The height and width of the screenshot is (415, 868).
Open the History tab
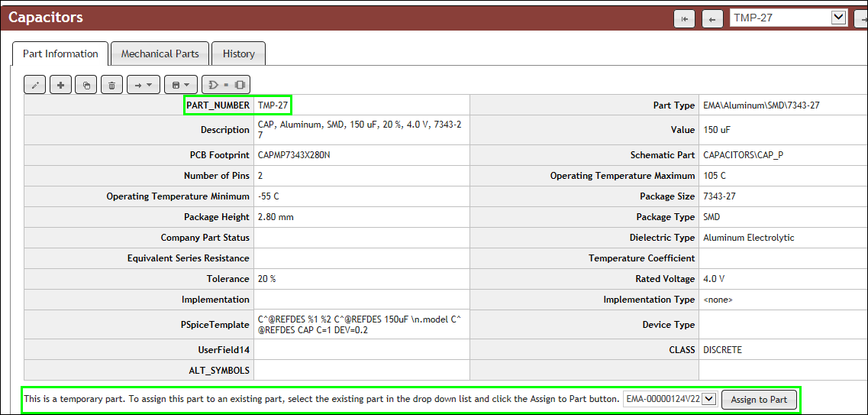click(x=239, y=53)
